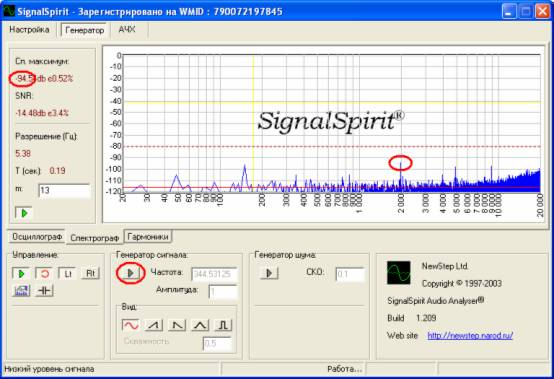The height and width of the screenshot is (379, 554).
Task: Click the SNR value -14.48db text
Action: coord(42,113)
